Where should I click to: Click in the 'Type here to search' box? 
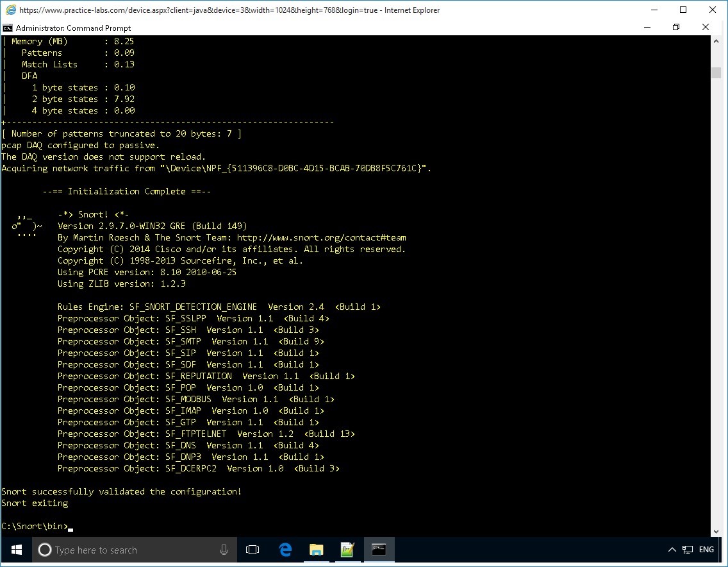click(128, 550)
